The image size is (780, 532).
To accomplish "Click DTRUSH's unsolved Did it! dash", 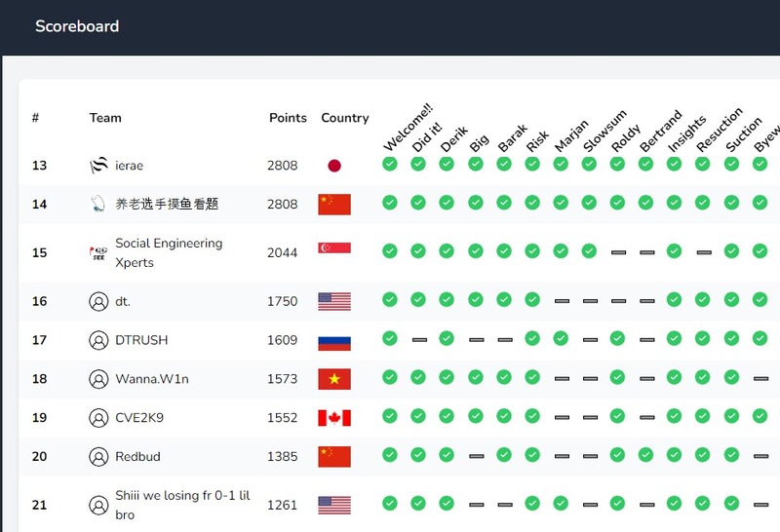I will tap(418, 340).
